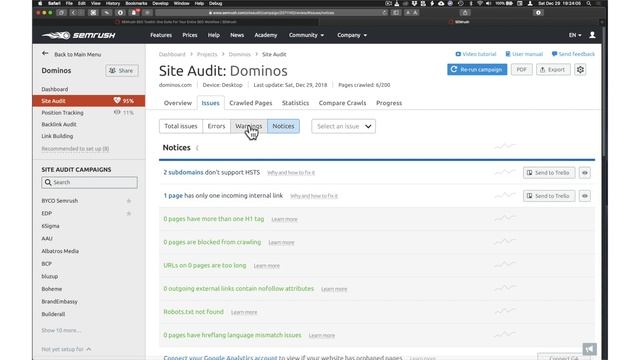Switch to the Crawled Pages tab
This screenshot has width=640, height=360.
point(251,103)
